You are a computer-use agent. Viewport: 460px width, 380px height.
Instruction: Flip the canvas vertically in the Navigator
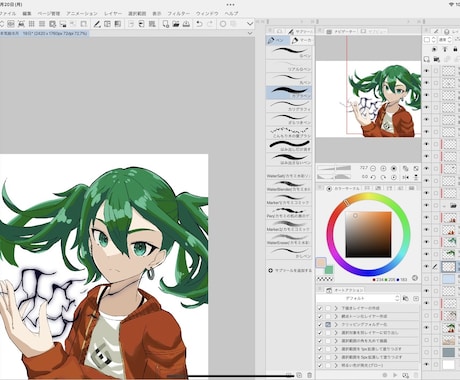(x=416, y=177)
